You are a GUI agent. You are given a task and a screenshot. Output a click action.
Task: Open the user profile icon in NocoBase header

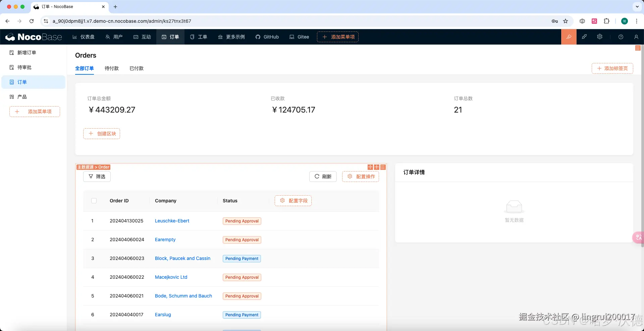[636, 37]
